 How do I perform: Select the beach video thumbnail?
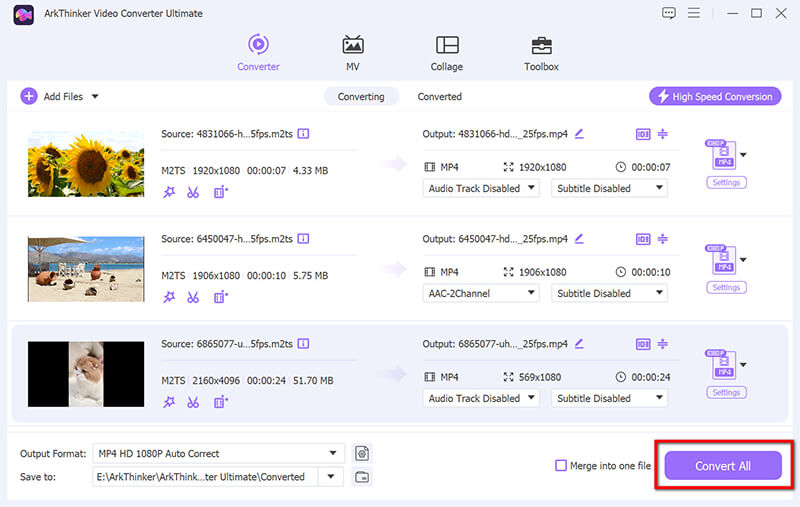(86, 269)
